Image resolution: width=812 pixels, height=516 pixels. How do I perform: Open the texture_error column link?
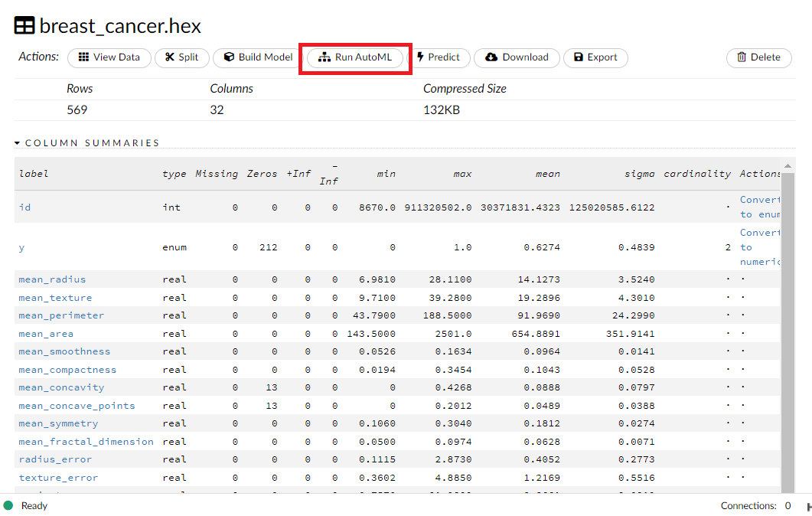pyautogui.click(x=58, y=478)
